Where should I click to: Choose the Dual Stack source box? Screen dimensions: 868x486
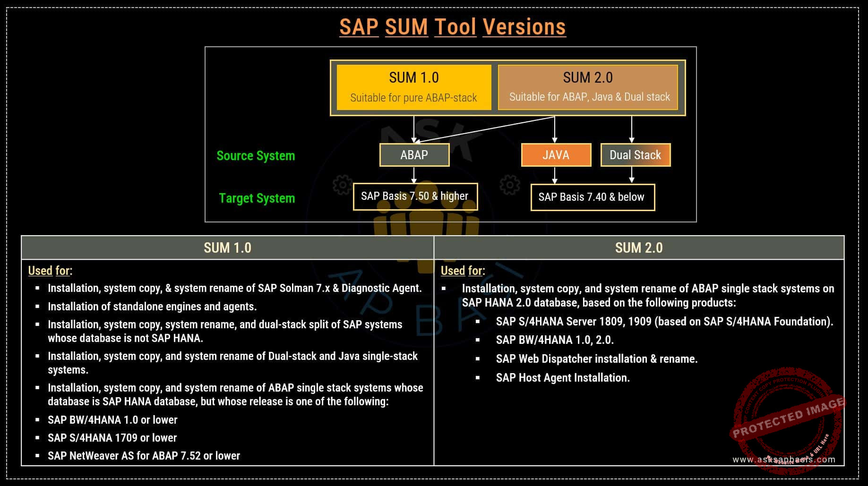(635, 155)
